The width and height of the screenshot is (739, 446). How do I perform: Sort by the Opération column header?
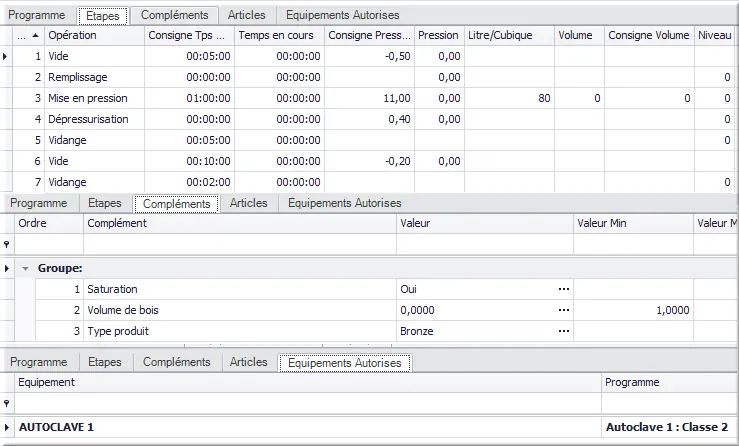coord(94,35)
